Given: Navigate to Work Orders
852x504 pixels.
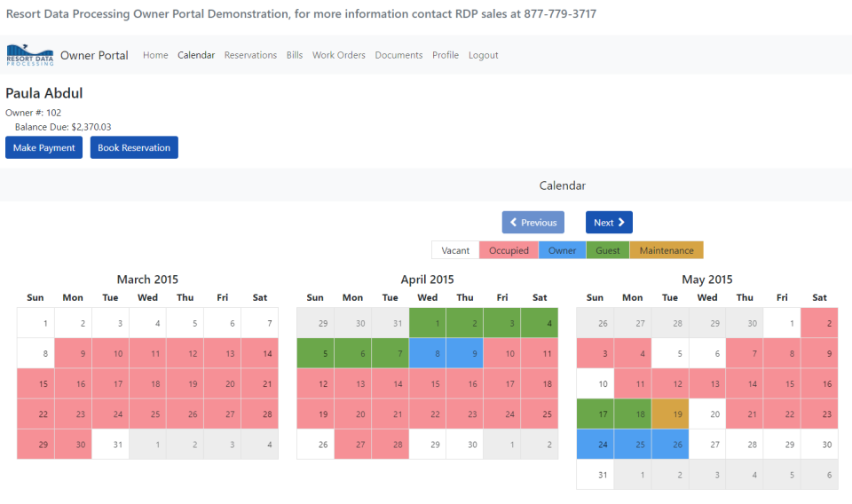Looking at the screenshot, I should pos(339,55).
